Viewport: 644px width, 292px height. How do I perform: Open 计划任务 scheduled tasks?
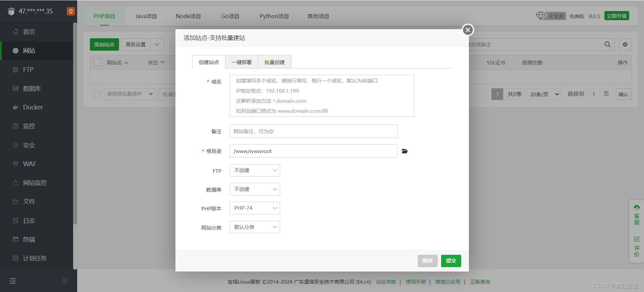(x=36, y=258)
